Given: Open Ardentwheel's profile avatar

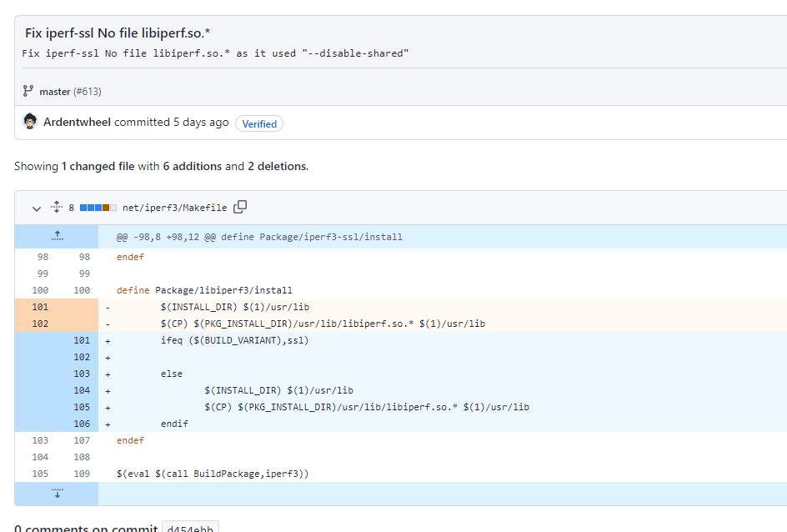Looking at the screenshot, I should click(29, 122).
